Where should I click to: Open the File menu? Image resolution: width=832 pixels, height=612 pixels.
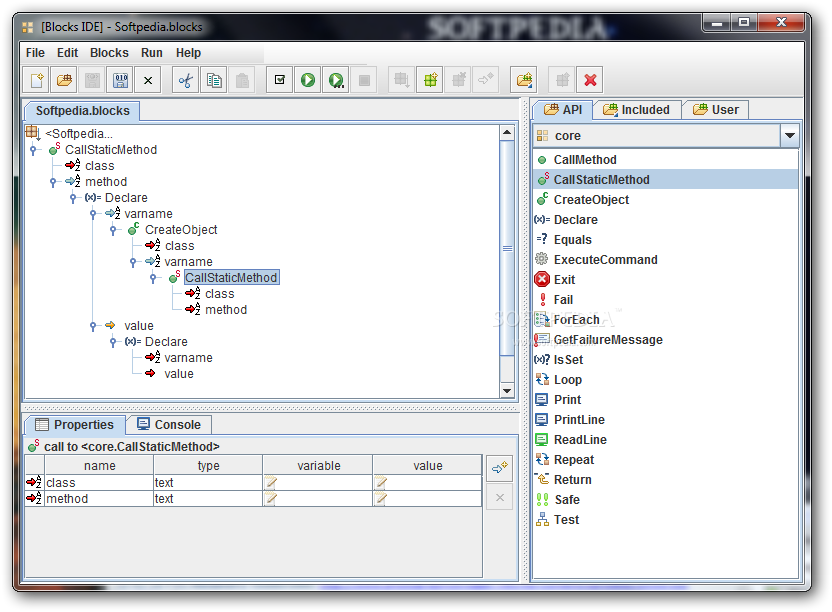(x=35, y=53)
